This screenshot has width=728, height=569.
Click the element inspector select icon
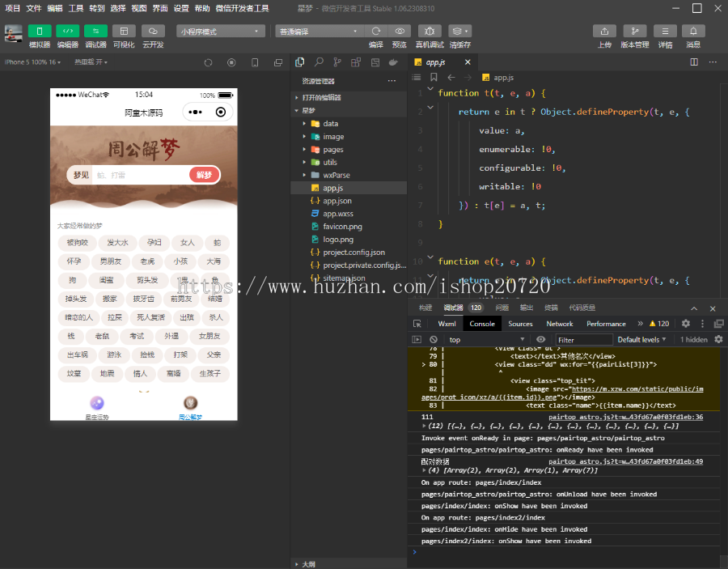417,324
